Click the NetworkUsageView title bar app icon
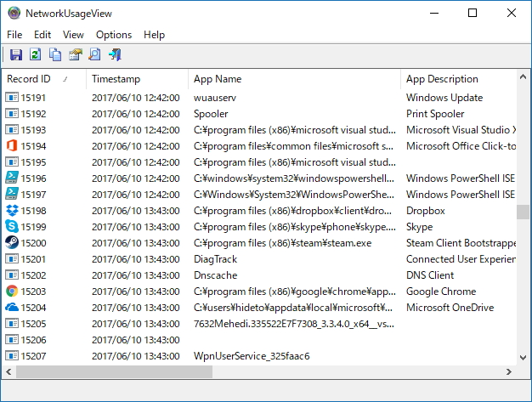The height and width of the screenshot is (402, 532). (x=14, y=14)
